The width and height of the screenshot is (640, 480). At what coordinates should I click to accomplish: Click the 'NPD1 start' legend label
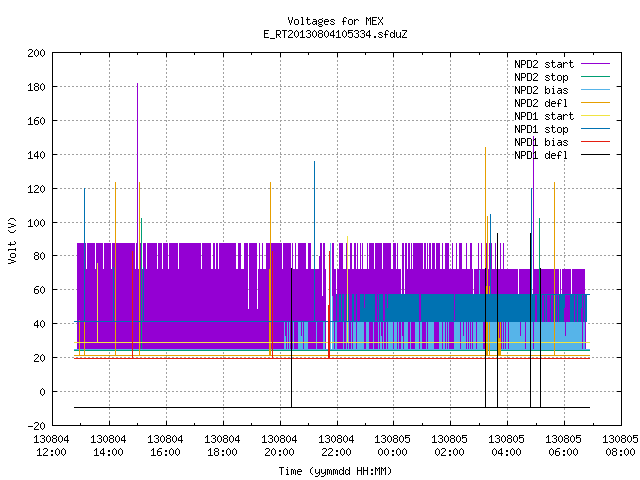(544, 116)
